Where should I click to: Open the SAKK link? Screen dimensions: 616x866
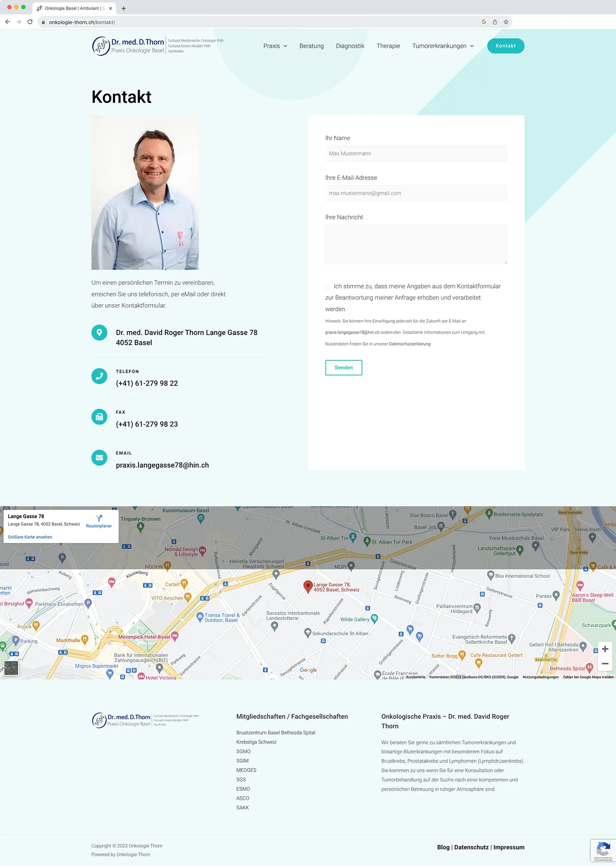[x=243, y=808]
